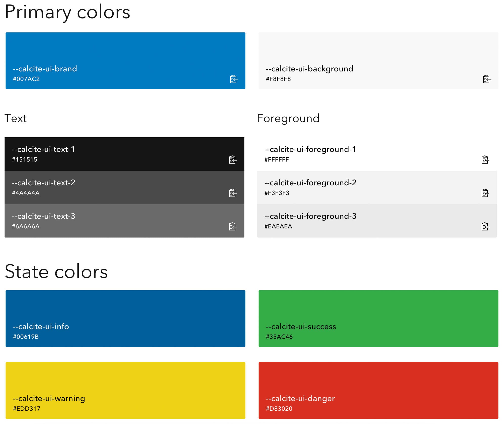Click the Primary colors heading
This screenshot has height=432, width=504.
[x=67, y=12]
